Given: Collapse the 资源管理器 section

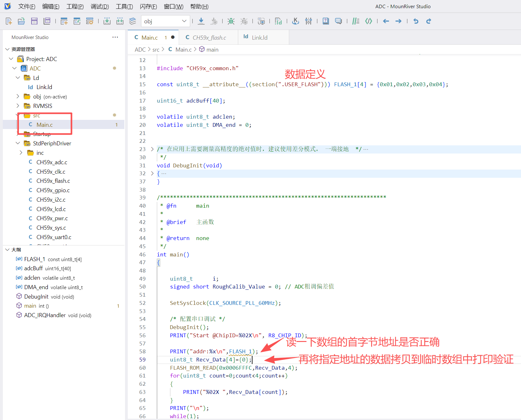Looking at the screenshot, I should (8, 49).
